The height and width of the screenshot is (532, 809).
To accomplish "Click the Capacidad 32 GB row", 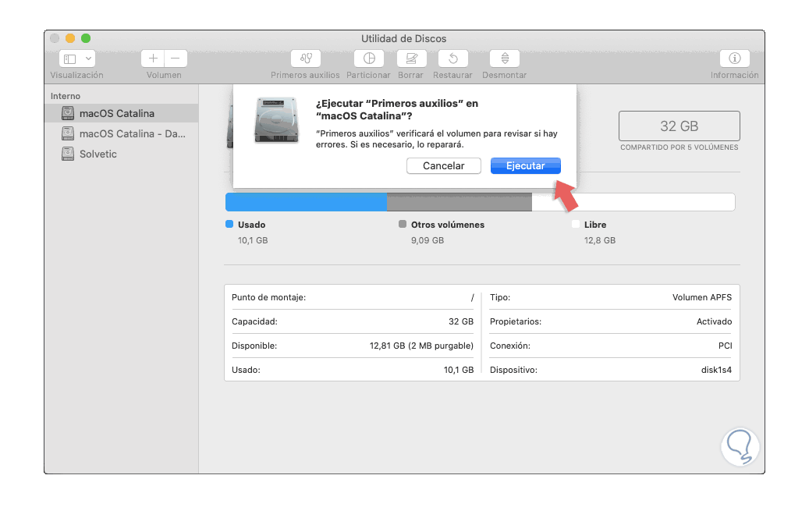I will 353,321.
